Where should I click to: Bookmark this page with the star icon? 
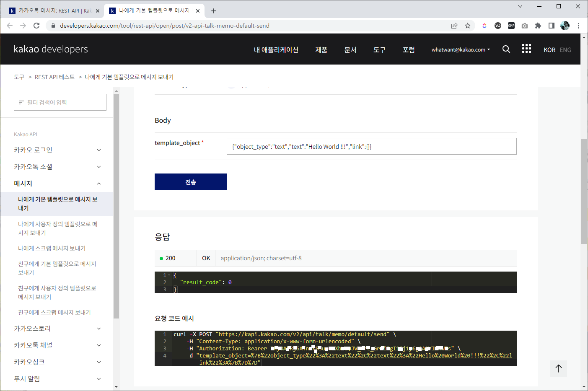[x=468, y=26]
